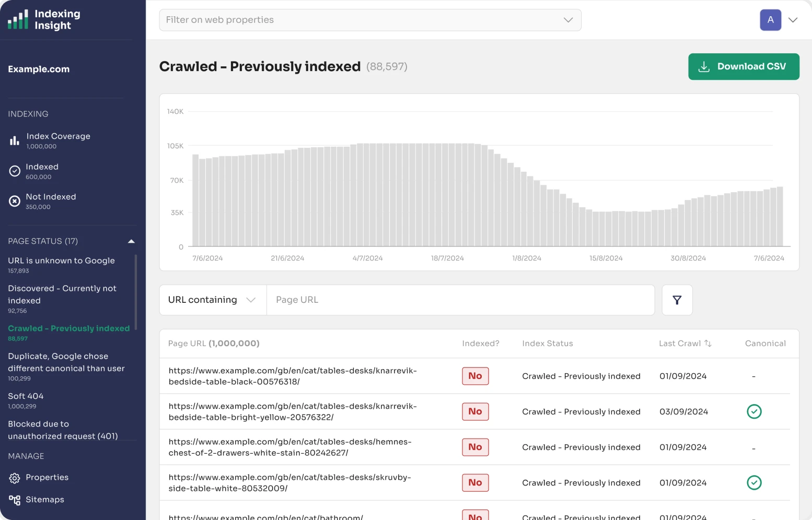Click the Download CSV button
Screen dimensions: 812x520
click(743, 67)
